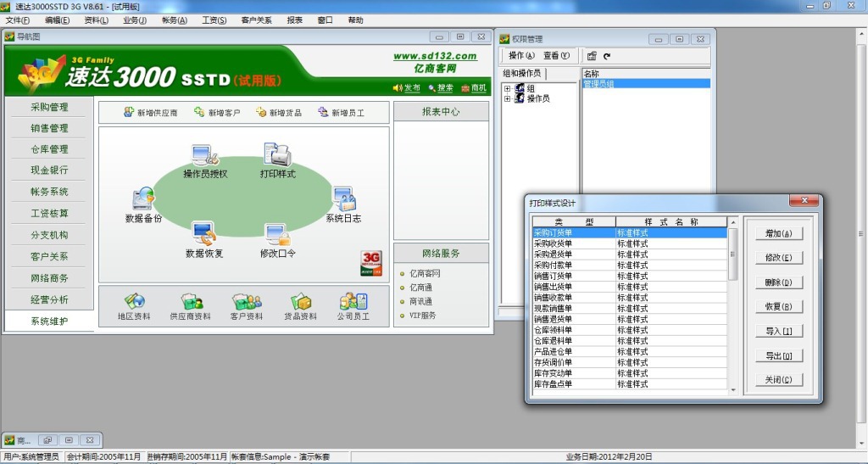This screenshot has width=868, height=464.
Task: Switch to 帐务系统 sidebar tab
Action: pyautogui.click(x=49, y=192)
